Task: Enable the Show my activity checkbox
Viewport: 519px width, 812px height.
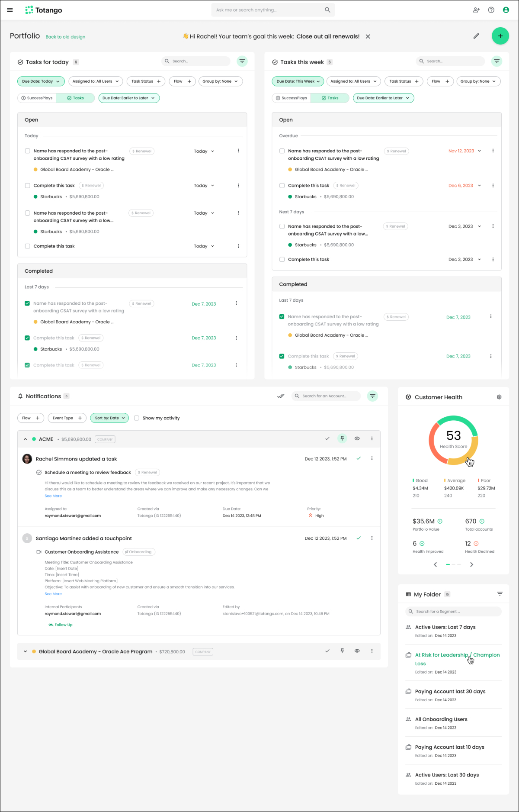Action: click(x=137, y=418)
